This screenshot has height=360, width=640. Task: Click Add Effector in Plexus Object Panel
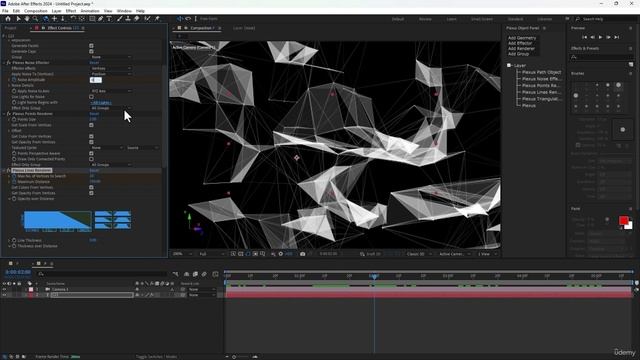tap(520, 43)
